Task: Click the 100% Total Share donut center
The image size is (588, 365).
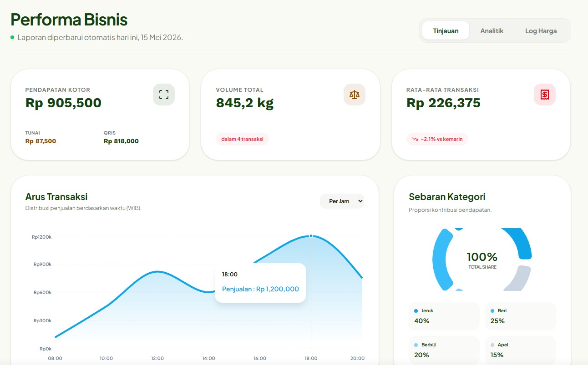Action: pyautogui.click(x=482, y=260)
